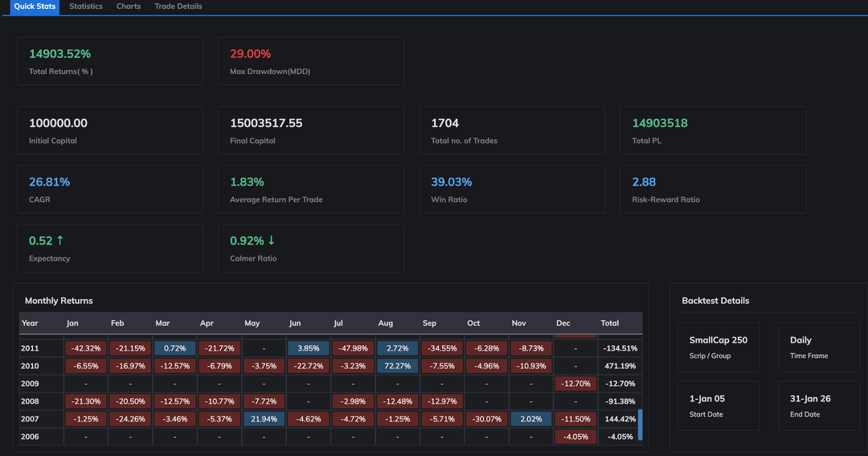Click the End Date 31-Jan 26 field
This screenshot has width=868, height=456.
[818, 406]
